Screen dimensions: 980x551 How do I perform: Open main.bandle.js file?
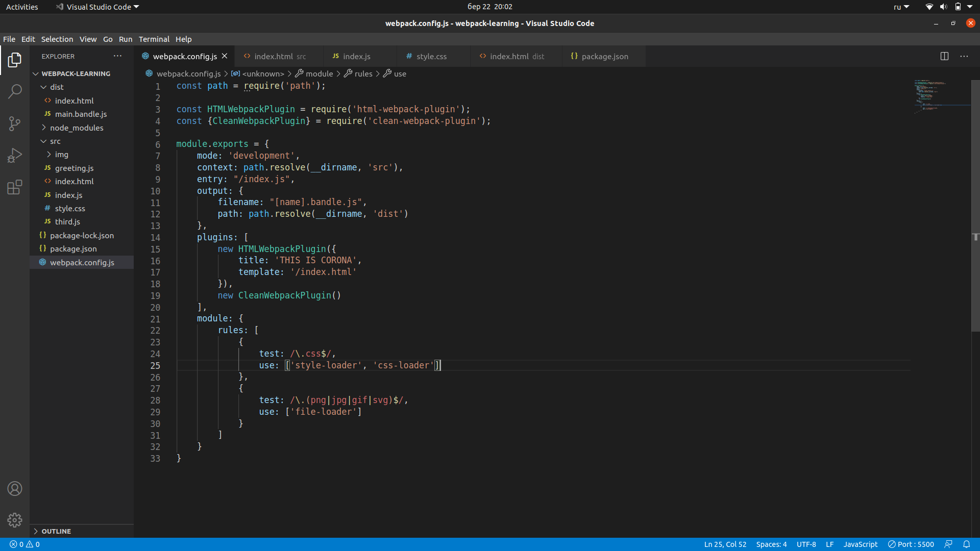tap(82, 114)
